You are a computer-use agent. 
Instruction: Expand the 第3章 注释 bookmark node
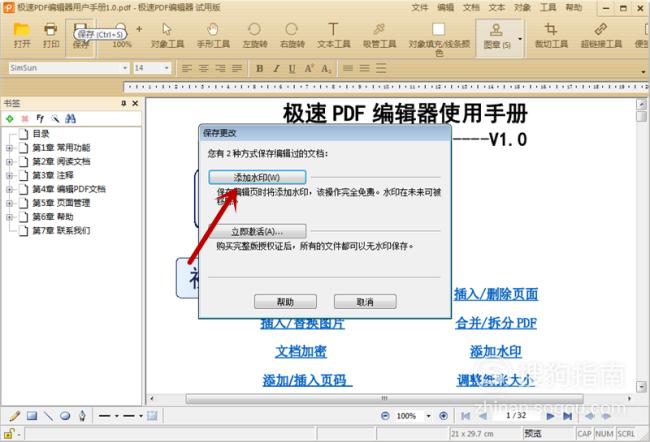coord(10,176)
